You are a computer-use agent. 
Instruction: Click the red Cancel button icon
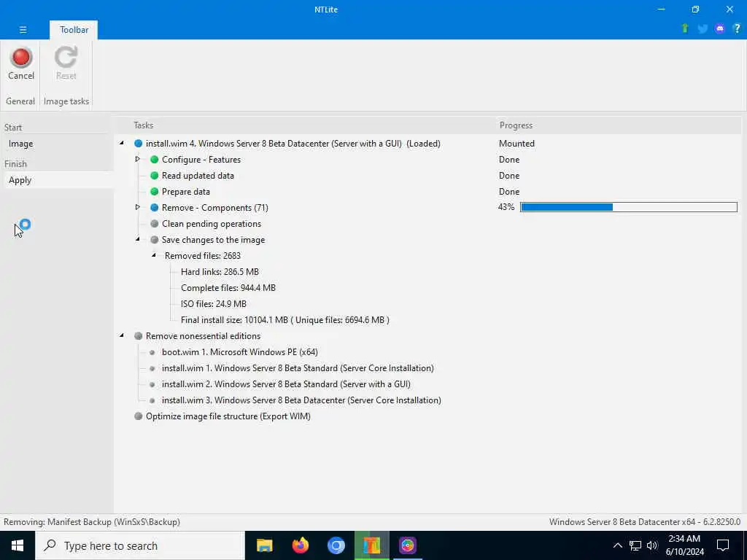pyautogui.click(x=21, y=57)
